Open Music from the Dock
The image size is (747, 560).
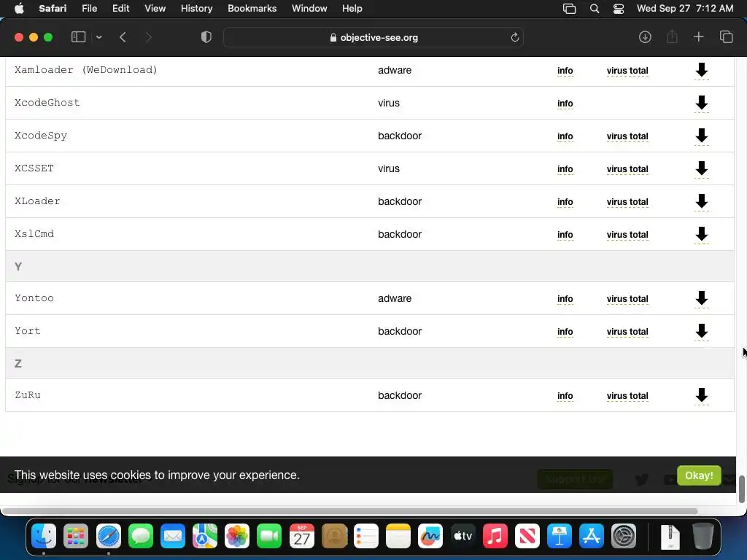point(495,536)
